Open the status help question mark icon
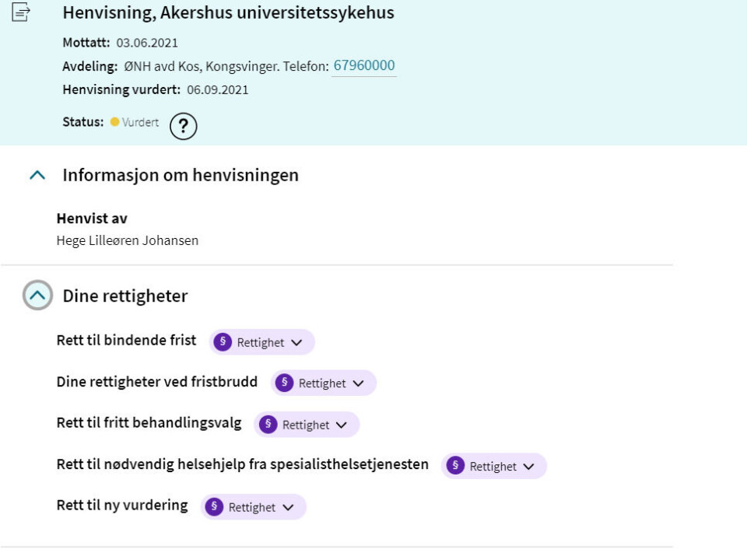Screen dimensions: 747x560 (184, 126)
